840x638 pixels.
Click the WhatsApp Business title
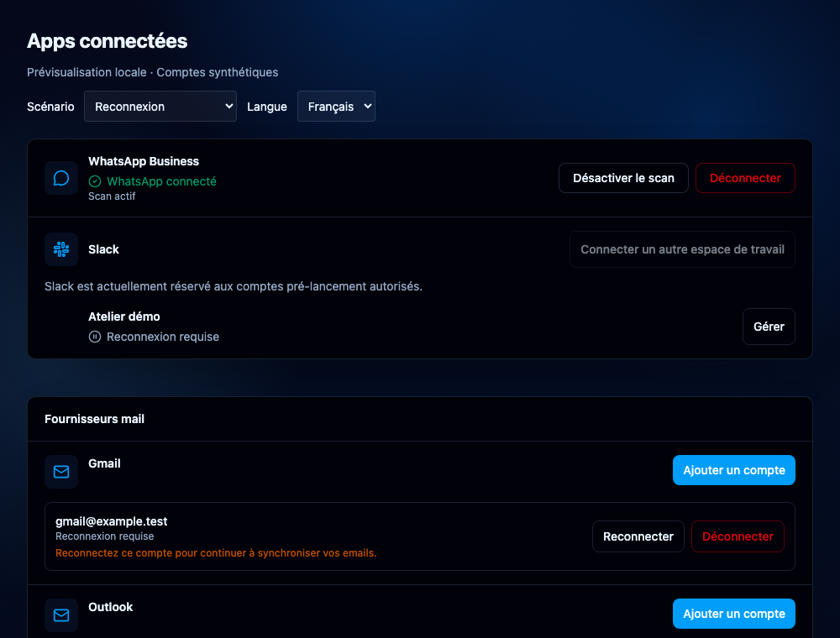point(144,161)
